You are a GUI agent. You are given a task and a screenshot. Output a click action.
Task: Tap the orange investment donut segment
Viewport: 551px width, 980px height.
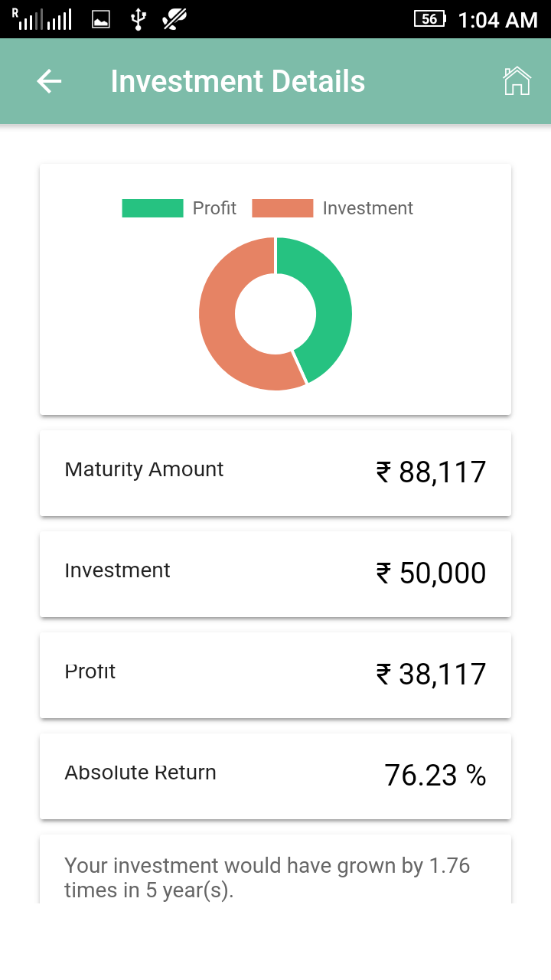pyautogui.click(x=222, y=322)
